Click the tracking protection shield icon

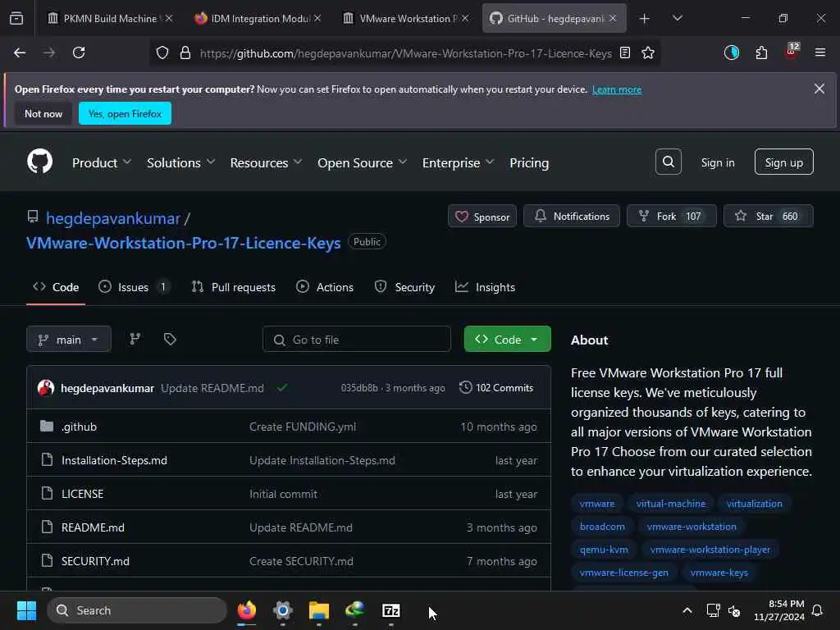pos(162,52)
